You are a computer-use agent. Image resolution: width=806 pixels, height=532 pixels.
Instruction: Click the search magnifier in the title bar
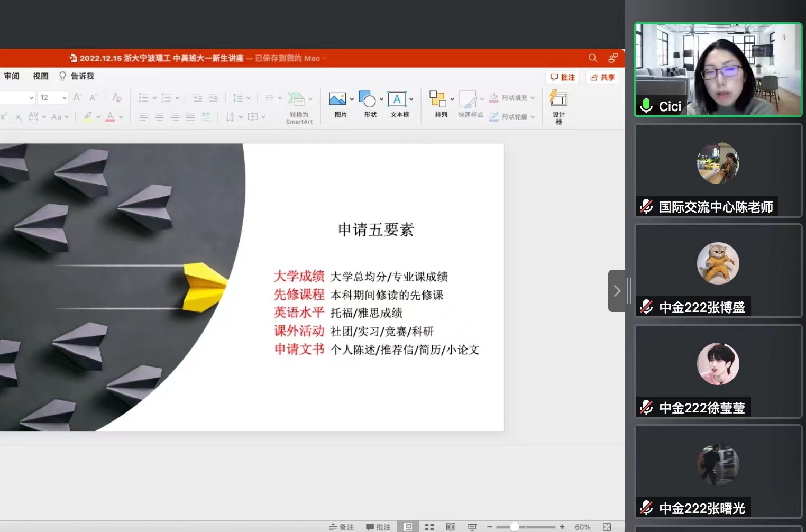tap(593, 58)
